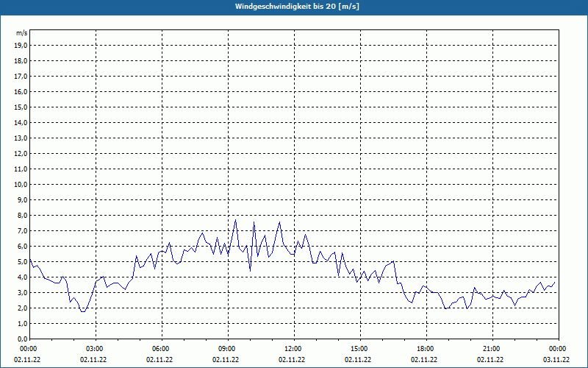
Task: Select the '18:00' time label
Action: tap(426, 349)
